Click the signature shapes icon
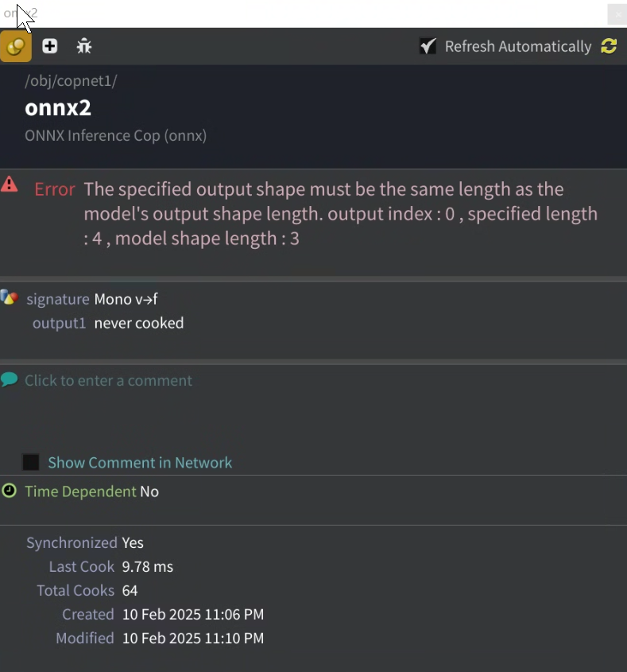627x672 pixels. 9,297
